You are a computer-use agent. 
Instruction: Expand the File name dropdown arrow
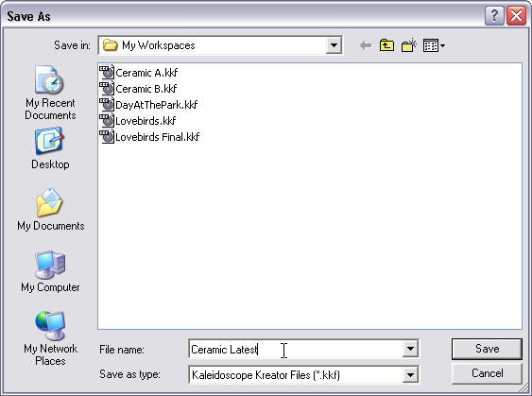pyautogui.click(x=410, y=349)
